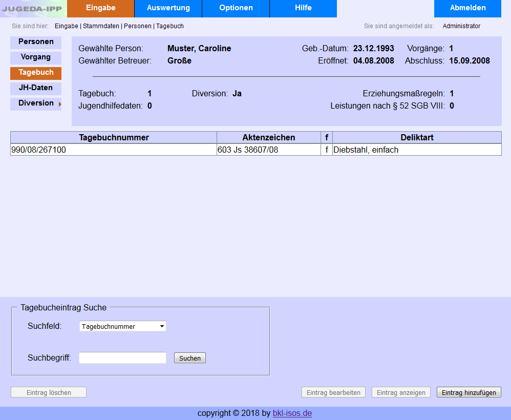The image size is (511, 420).
Task: Select JH-Daten in the sidebar
Action: point(36,89)
